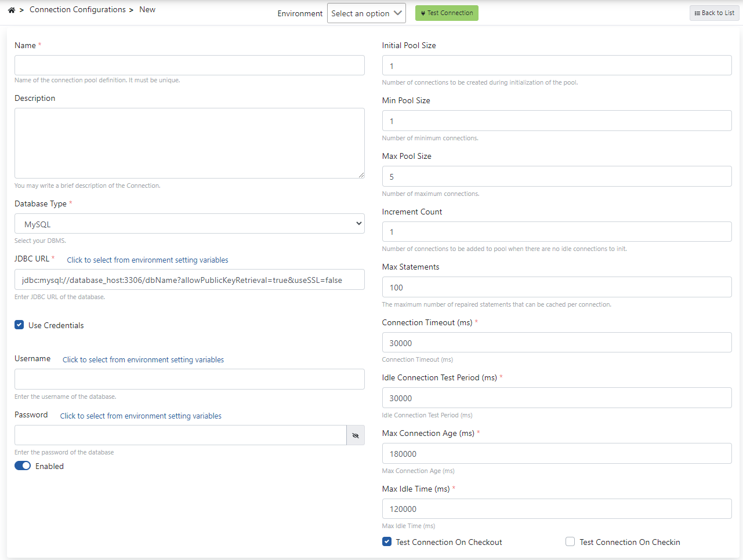This screenshot has width=743, height=560.
Task: Expand the Database Type dropdown
Action: coord(189,224)
